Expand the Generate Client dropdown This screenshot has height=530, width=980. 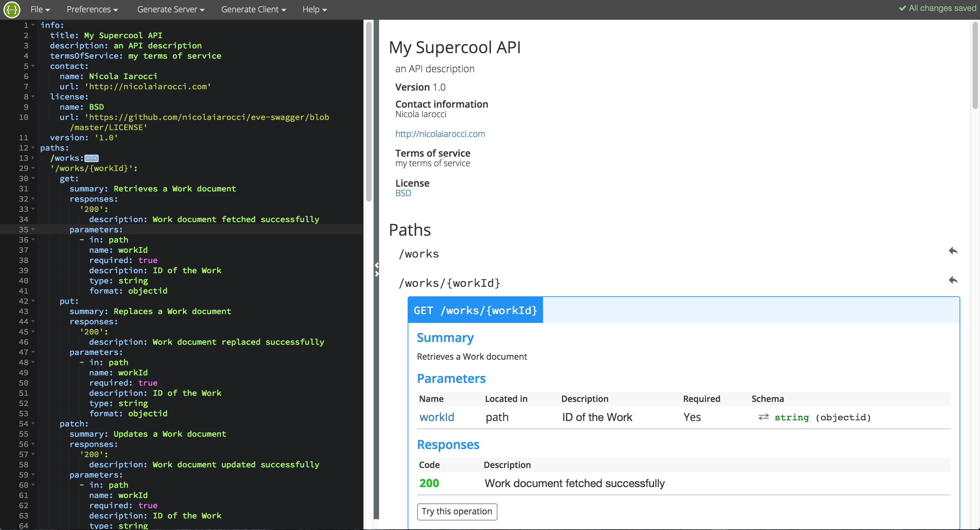point(255,9)
